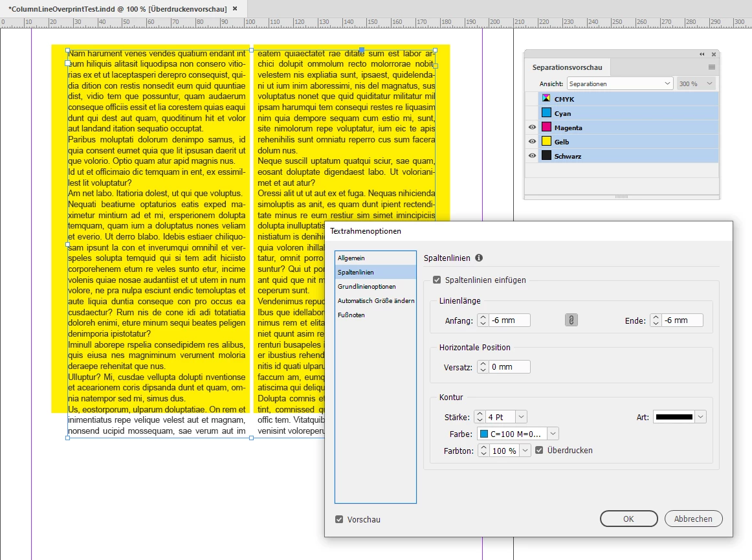
Task: Click the Separationsvorschau panel tab
Action: pos(567,67)
